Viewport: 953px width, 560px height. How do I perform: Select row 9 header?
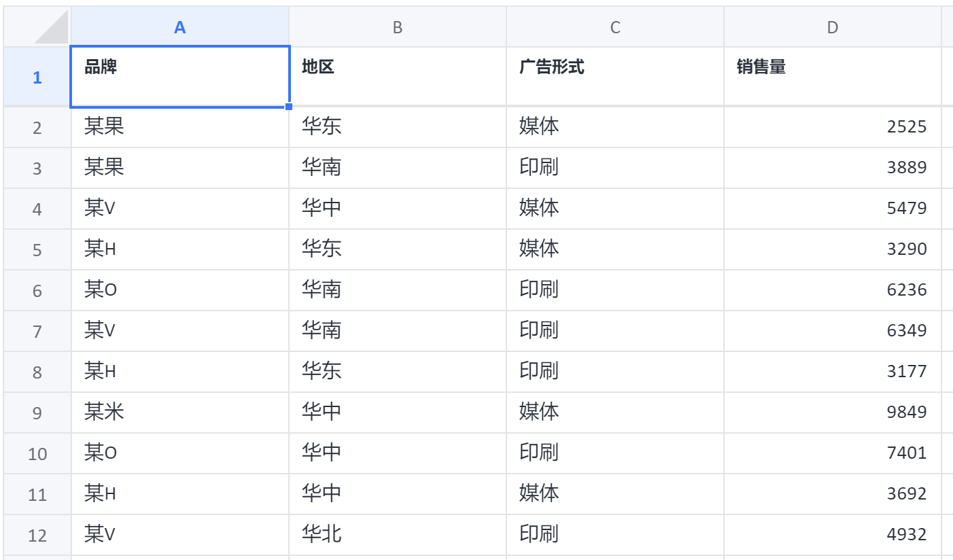[x=37, y=413]
